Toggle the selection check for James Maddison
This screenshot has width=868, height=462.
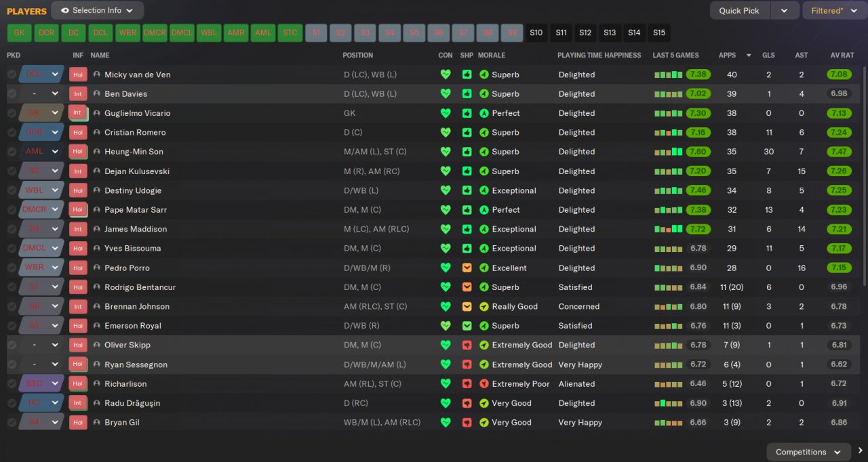12,229
